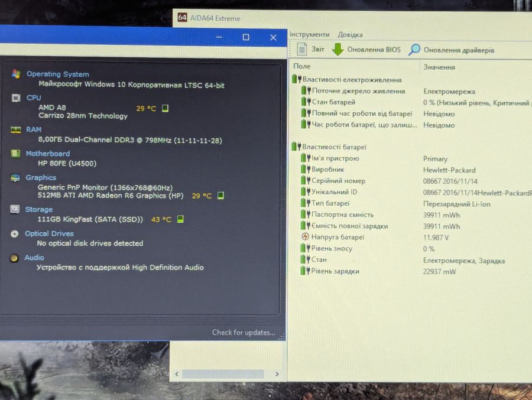Click the RAM module icon
The width and height of the screenshot is (532, 400).
tap(15, 130)
